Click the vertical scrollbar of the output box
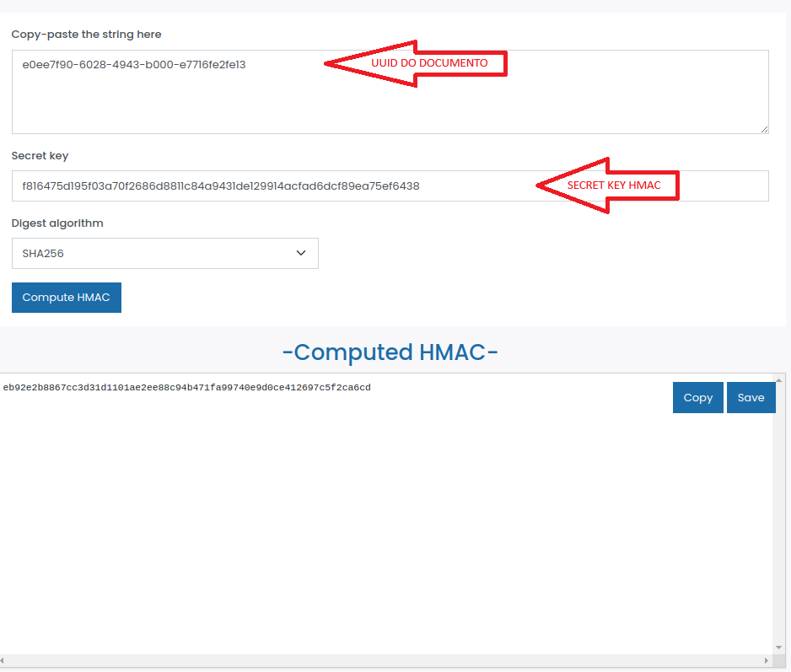Viewport: 791px width, 672px height. pyautogui.click(x=779, y=523)
